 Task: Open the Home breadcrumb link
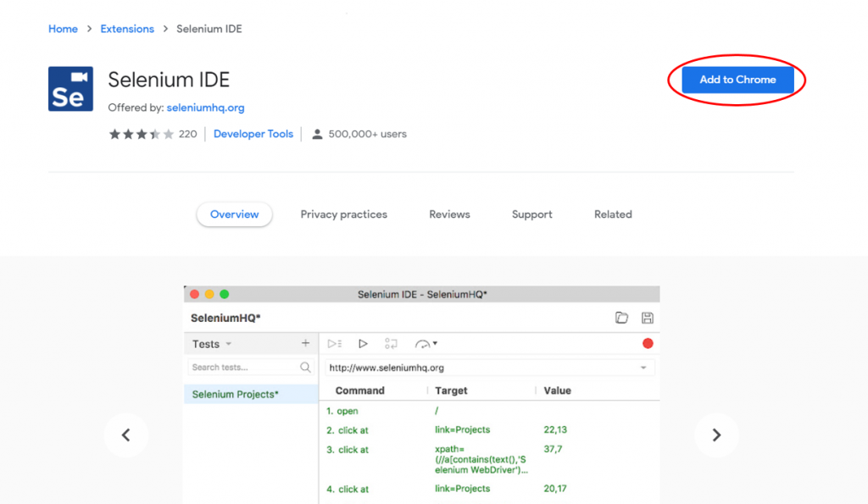coord(63,29)
